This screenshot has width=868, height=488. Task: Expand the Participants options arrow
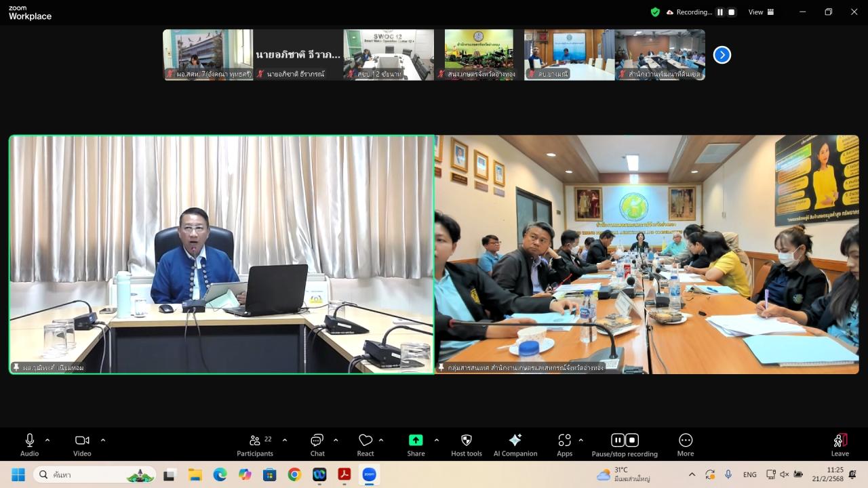(x=285, y=441)
